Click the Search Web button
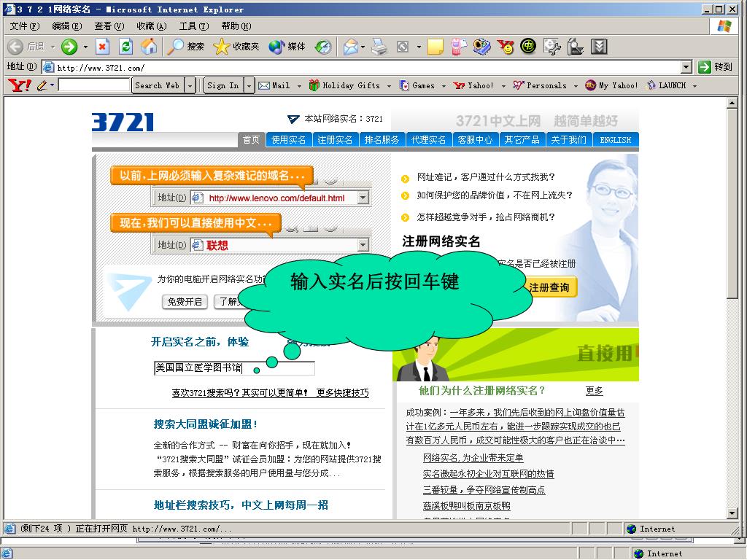The width and height of the screenshot is (747, 560). (x=158, y=86)
